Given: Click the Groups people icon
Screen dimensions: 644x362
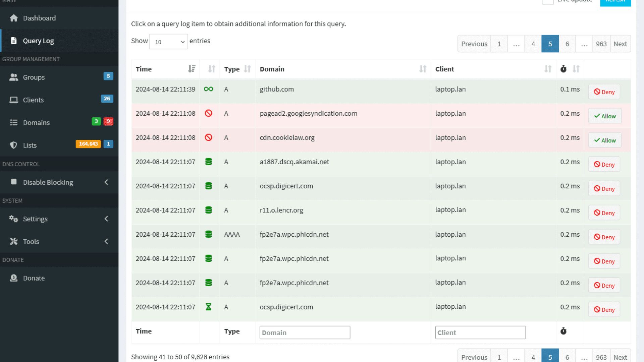Looking at the screenshot, I should coord(14,77).
